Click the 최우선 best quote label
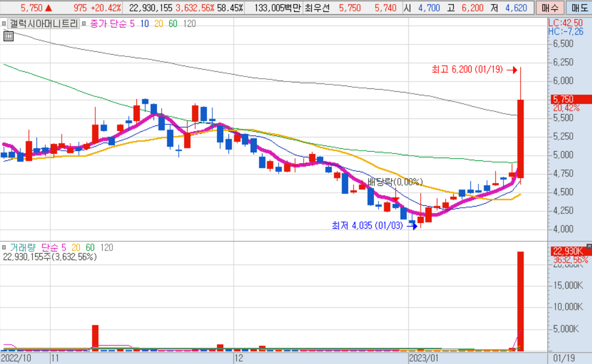The width and height of the screenshot is (592, 364). [317, 8]
